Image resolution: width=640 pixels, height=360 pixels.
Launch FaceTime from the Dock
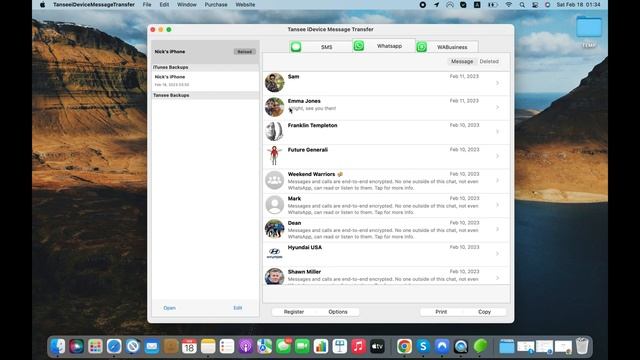point(302,347)
